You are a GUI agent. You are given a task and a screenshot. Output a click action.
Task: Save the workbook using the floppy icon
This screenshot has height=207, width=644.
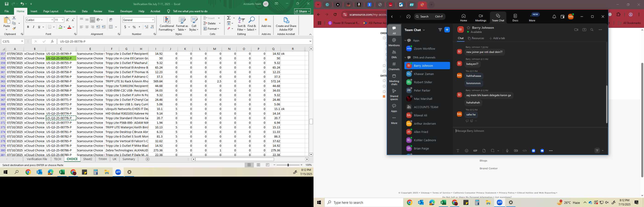click(x=7, y=4)
